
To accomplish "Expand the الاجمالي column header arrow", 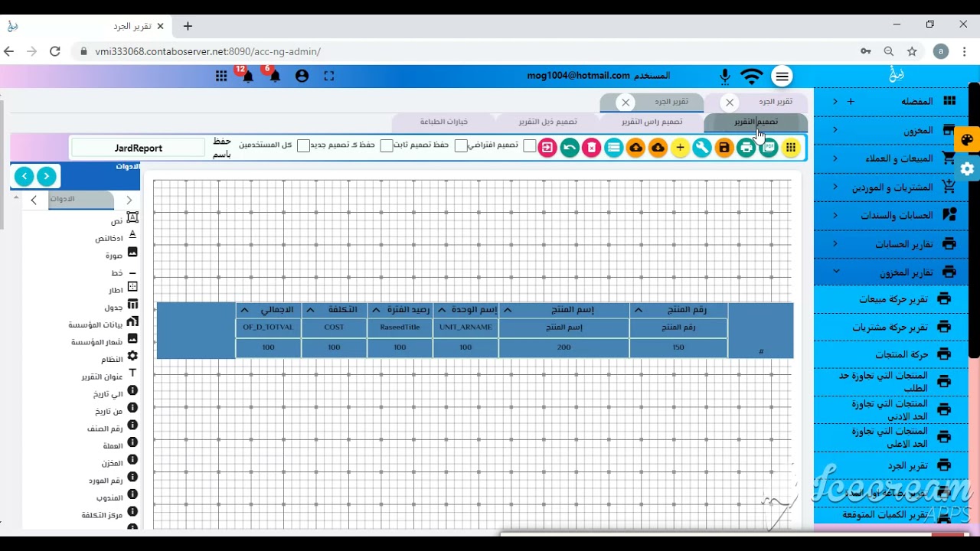I will click(x=244, y=310).
